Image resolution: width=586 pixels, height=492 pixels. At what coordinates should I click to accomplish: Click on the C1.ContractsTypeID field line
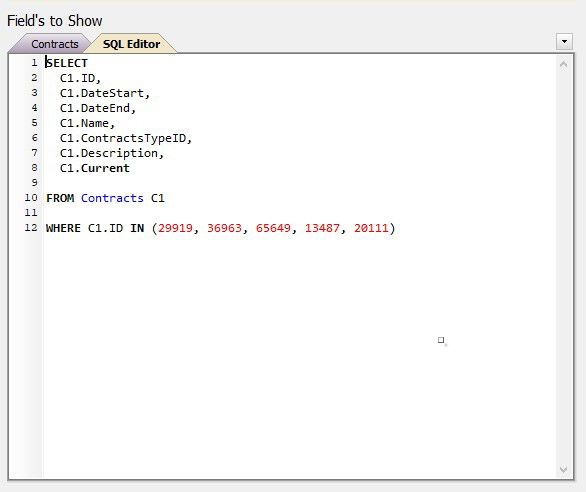(x=126, y=138)
